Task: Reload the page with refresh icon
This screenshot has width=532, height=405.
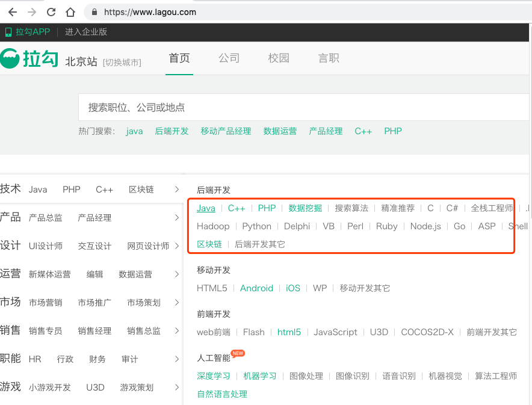Action: 51,12
